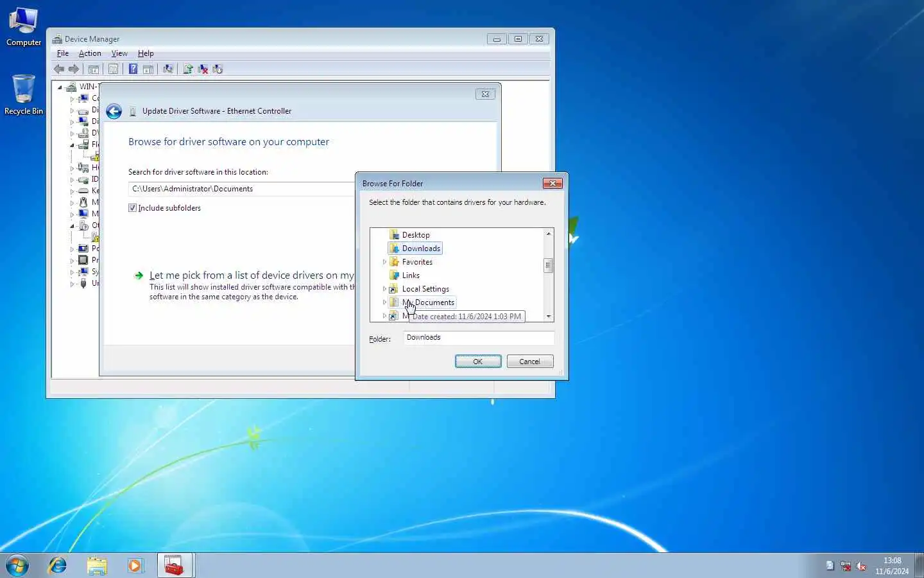Open Windows Explorer from the taskbar
The image size is (924, 578).
pyautogui.click(x=97, y=566)
